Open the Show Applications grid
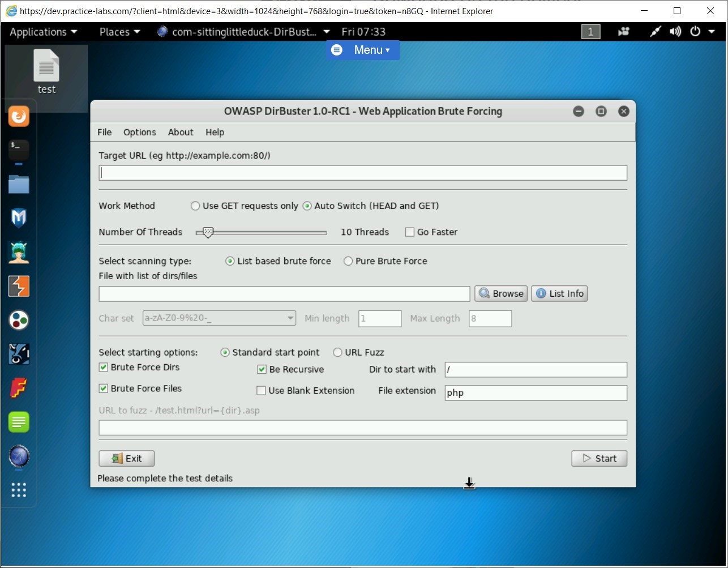This screenshot has height=568, width=728. pyautogui.click(x=19, y=490)
